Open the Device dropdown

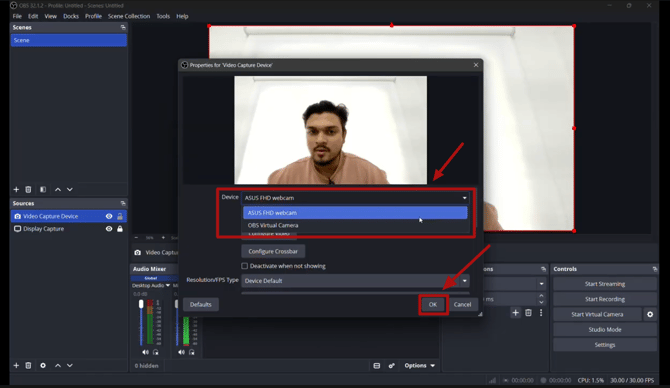pos(356,198)
